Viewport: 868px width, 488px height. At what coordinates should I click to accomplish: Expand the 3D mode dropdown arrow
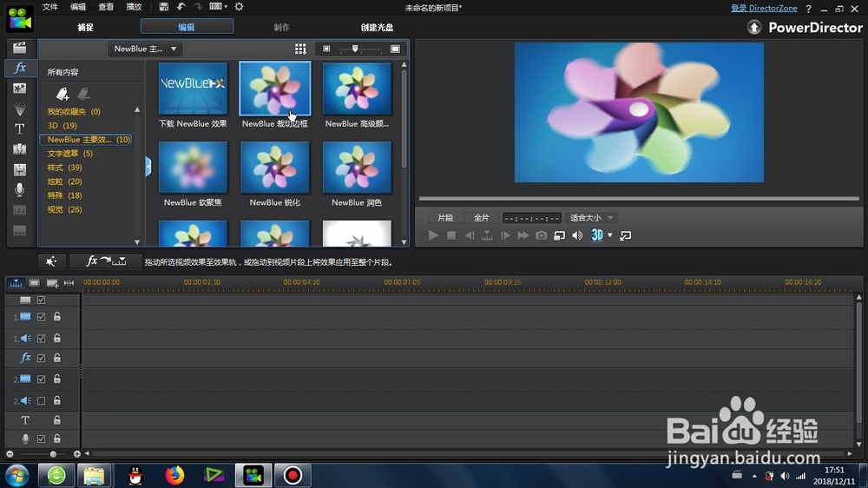[x=610, y=235]
